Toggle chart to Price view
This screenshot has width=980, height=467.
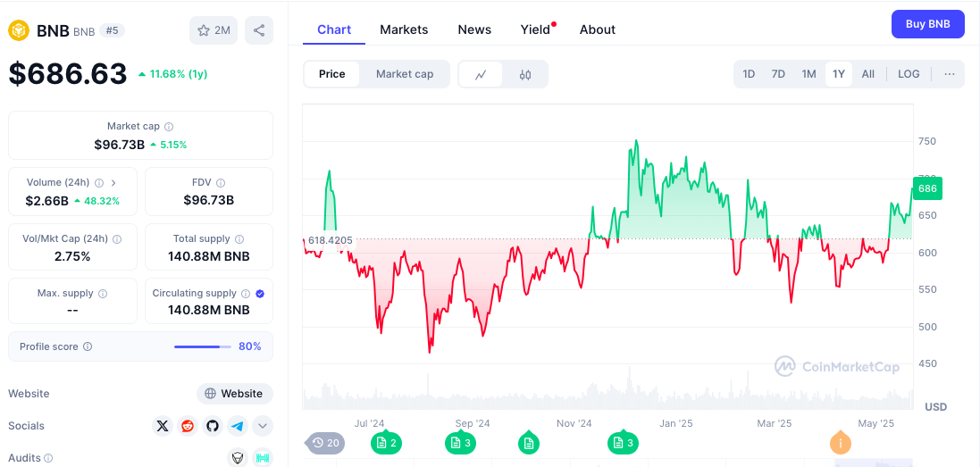pos(331,74)
